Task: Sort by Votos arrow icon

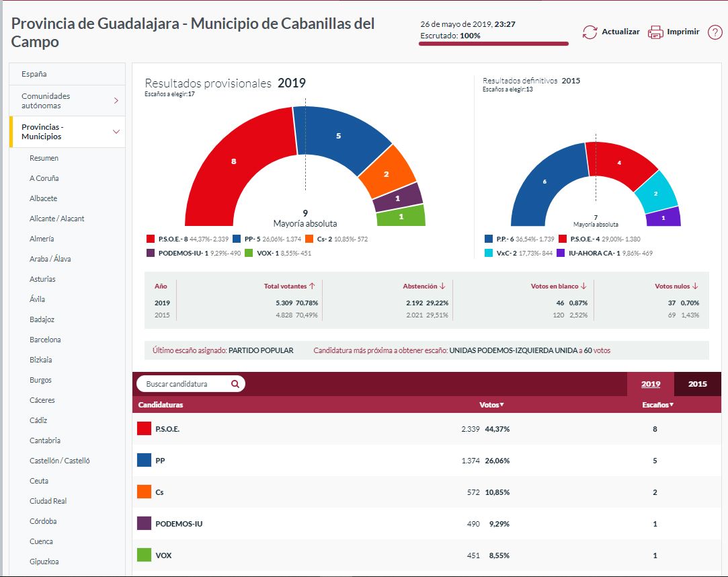Action: (x=502, y=405)
